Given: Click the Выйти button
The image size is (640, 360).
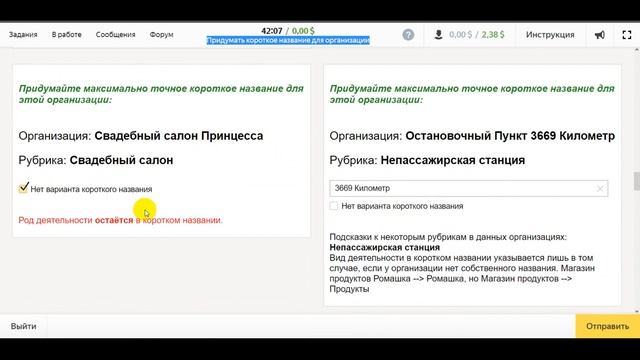Looking at the screenshot, I should click(24, 326).
